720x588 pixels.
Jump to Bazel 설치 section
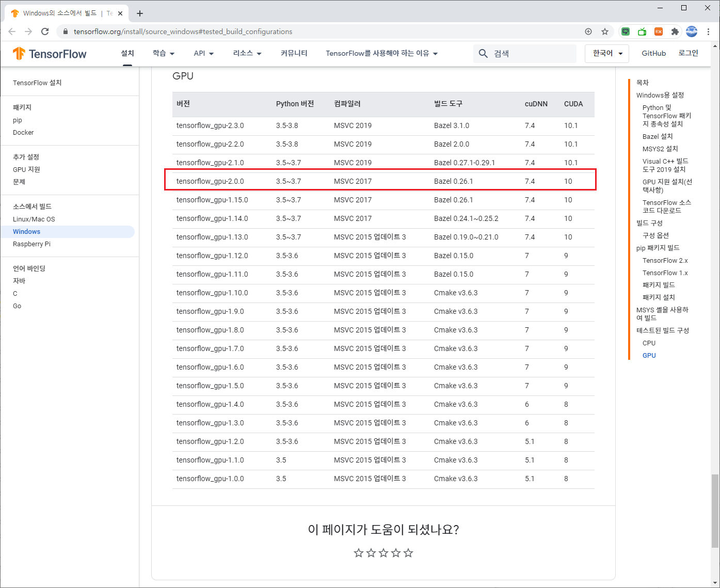(658, 136)
